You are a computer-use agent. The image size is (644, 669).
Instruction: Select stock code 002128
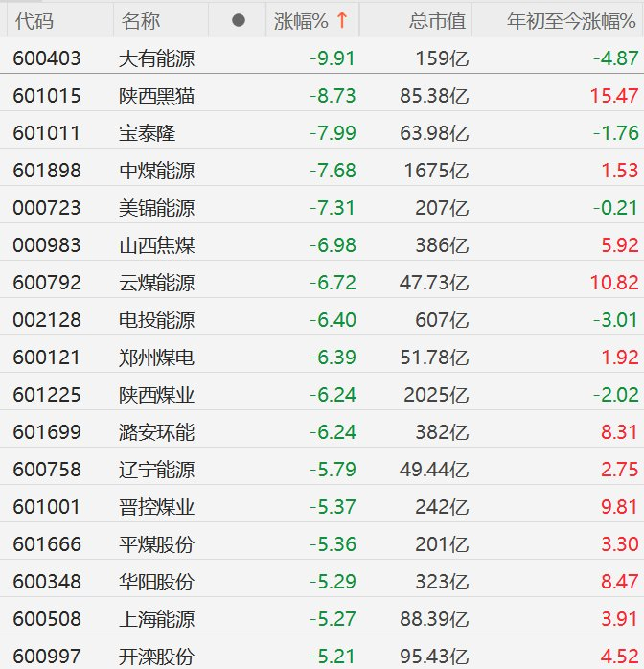point(47,320)
